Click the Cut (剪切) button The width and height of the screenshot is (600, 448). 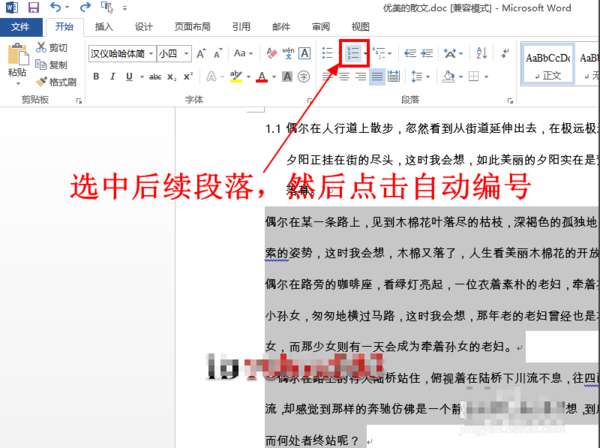pyautogui.click(x=52, y=47)
